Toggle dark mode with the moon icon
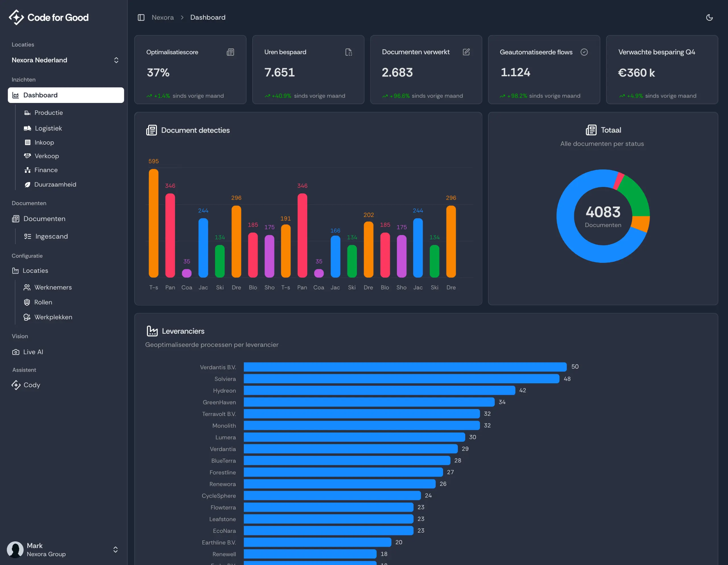The height and width of the screenshot is (565, 728). 710,17
